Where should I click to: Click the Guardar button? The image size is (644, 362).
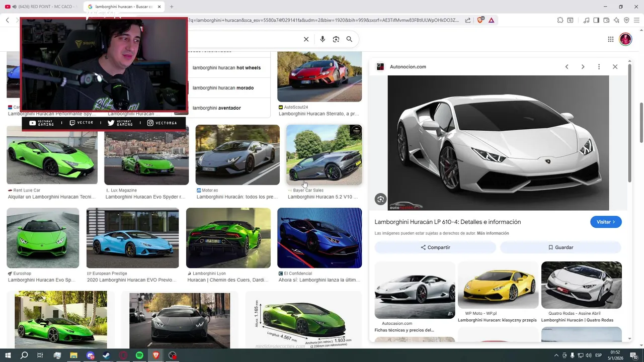[x=560, y=247]
